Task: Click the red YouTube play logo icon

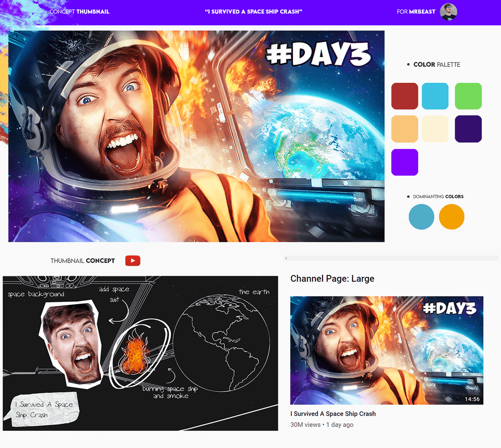Action: (133, 261)
